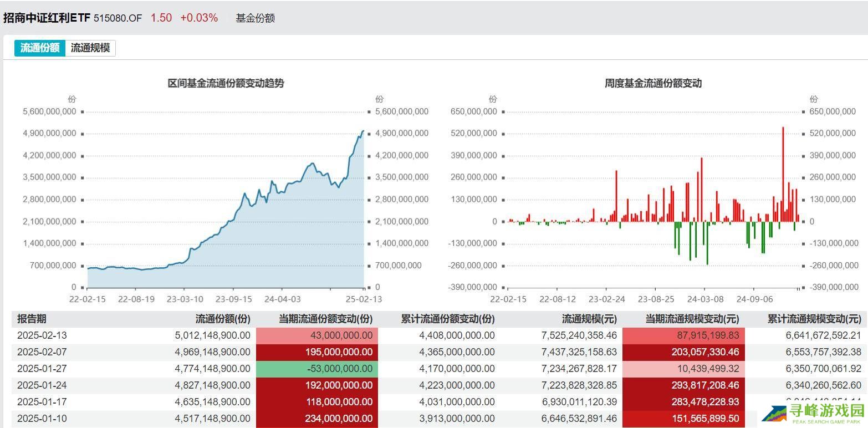
Task: Click the peak of the area trend line
Action: [x=363, y=131]
